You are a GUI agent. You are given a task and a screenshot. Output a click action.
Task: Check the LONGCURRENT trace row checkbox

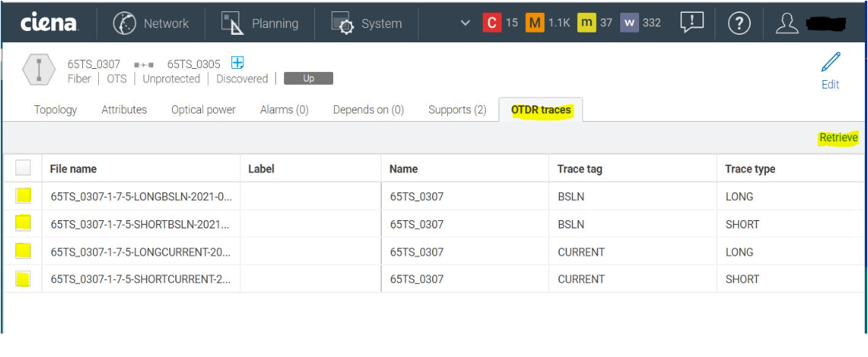(23, 250)
